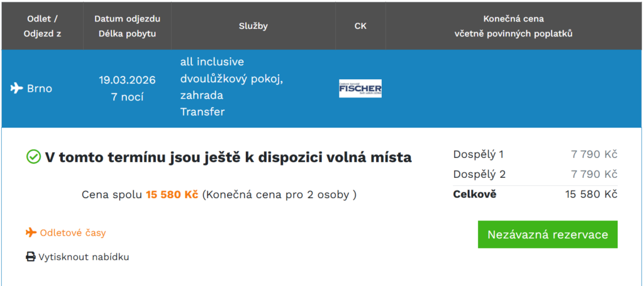Click the Konečná cena column header

point(513,26)
